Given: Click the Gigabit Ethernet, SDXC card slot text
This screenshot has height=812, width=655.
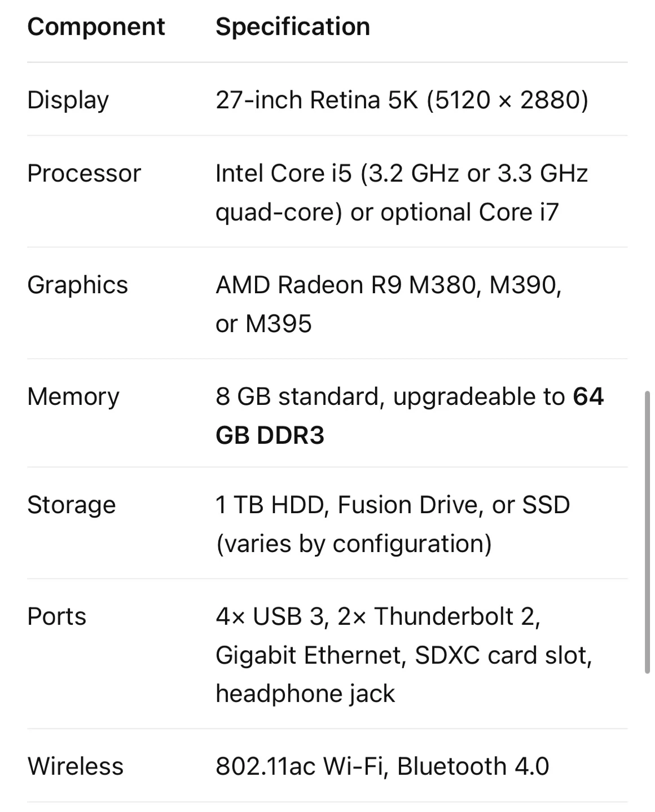Looking at the screenshot, I should point(404,655).
